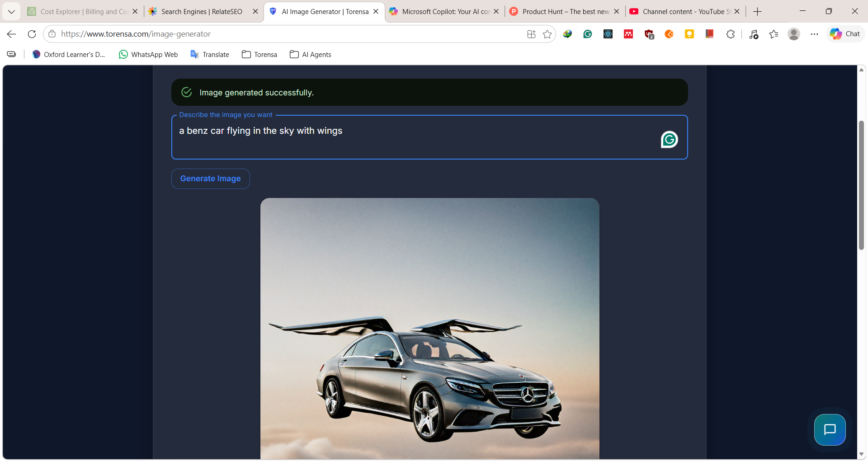Restore down the browser window

[829, 11]
